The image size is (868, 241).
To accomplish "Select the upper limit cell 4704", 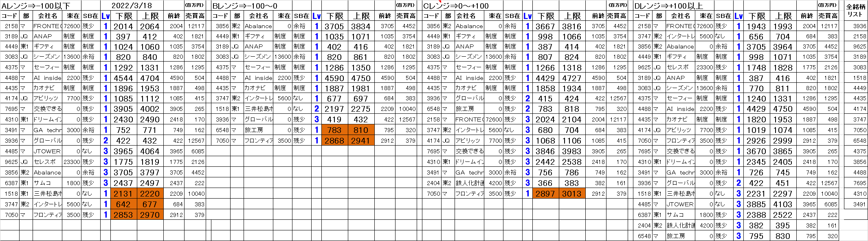I will [150, 78].
